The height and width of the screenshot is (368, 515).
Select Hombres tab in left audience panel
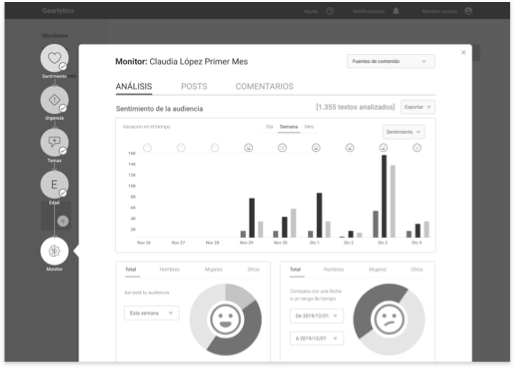point(170,269)
